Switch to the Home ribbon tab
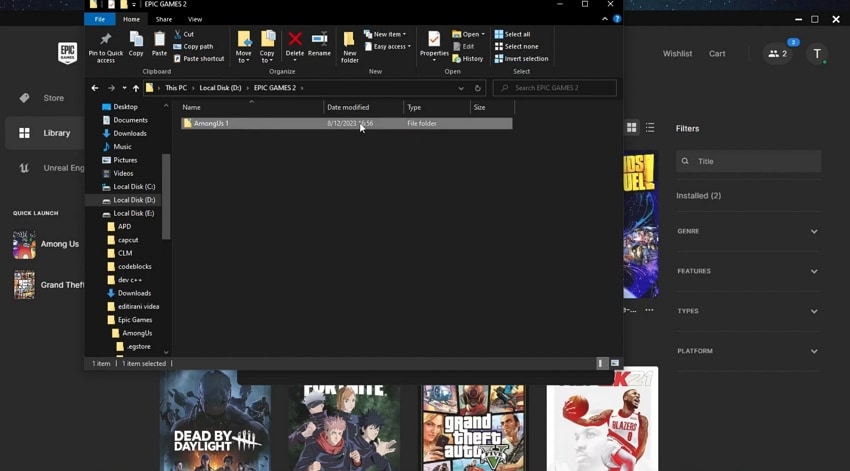The image size is (850, 471). [x=131, y=19]
